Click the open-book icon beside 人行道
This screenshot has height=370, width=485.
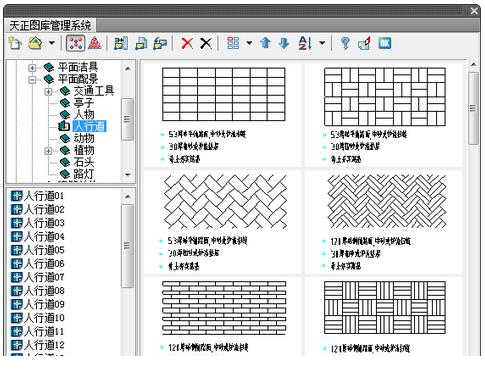(x=64, y=126)
